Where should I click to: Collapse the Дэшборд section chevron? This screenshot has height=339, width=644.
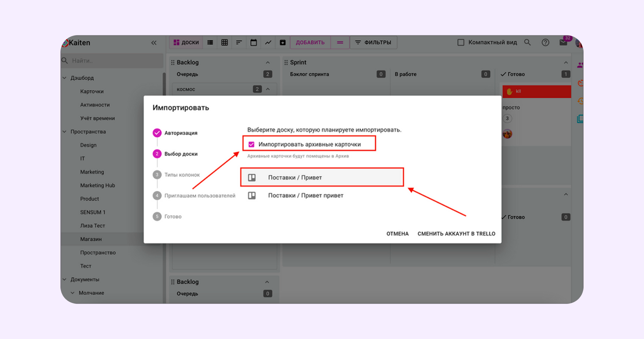tap(65, 78)
